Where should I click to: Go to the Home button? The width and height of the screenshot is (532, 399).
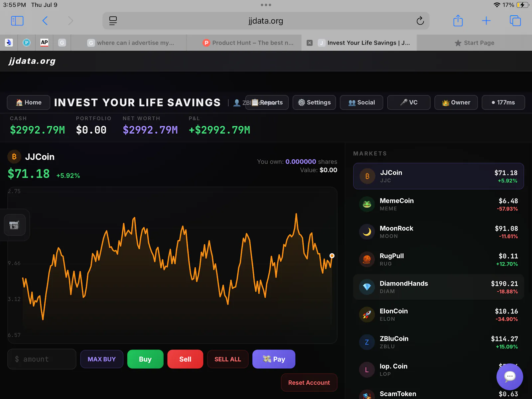coord(29,102)
